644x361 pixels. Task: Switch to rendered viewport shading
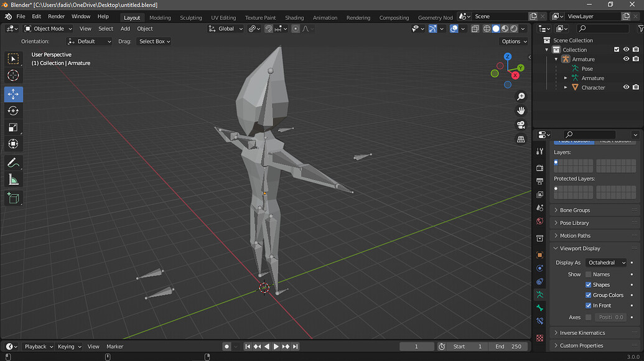pyautogui.click(x=514, y=29)
